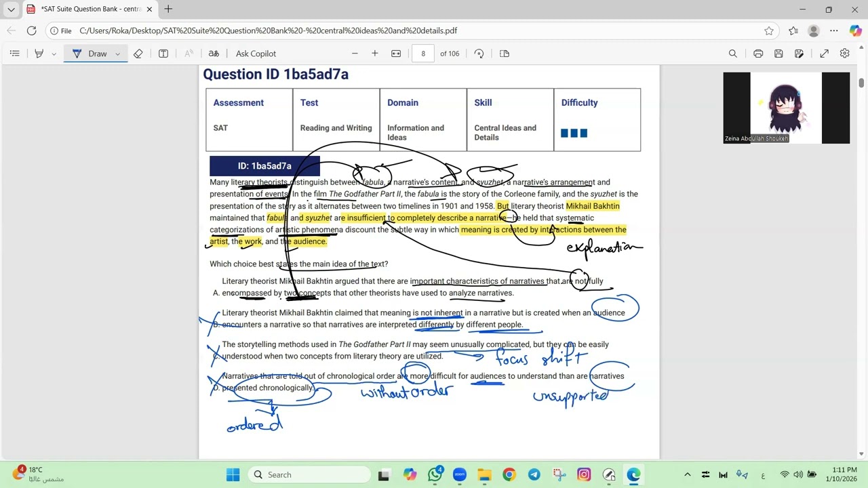
Task: Click the taskbar Search box
Action: pyautogui.click(x=309, y=474)
